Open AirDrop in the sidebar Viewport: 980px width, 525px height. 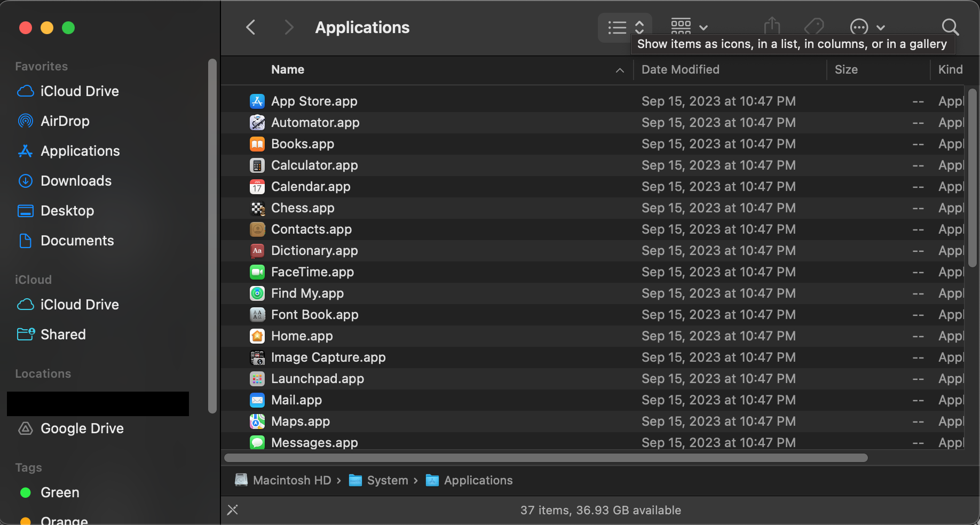[53, 121]
